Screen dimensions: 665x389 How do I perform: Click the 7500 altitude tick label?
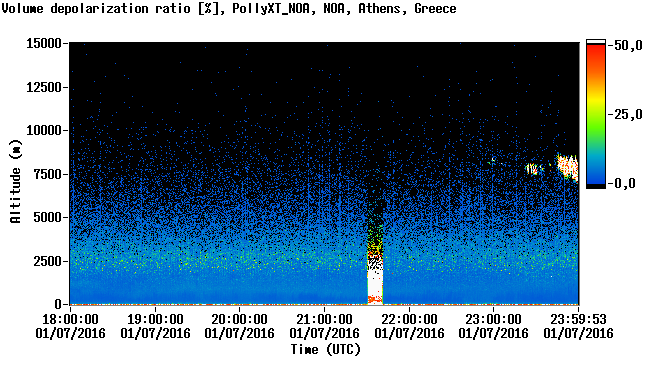tap(47, 174)
